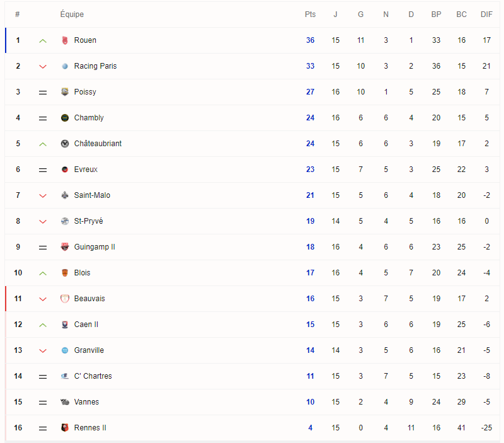Click the Rennes II team logo

point(64,428)
